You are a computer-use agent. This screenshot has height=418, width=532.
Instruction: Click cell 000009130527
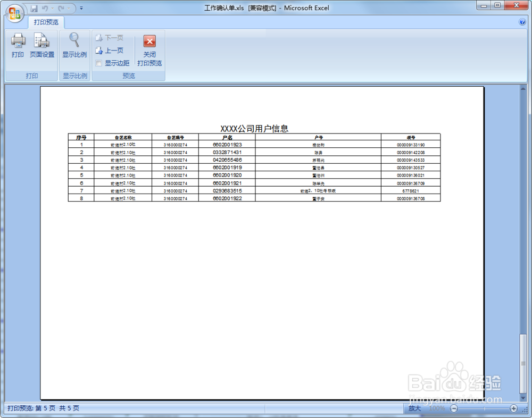click(411, 168)
